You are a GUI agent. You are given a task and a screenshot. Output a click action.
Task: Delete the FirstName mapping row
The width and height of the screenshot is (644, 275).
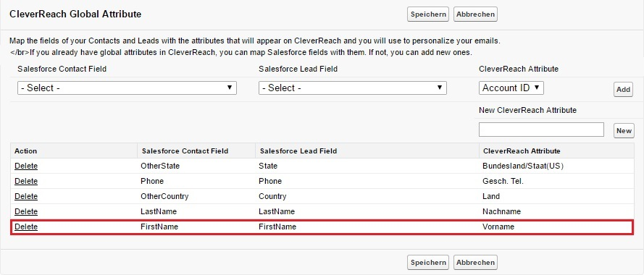tap(26, 227)
